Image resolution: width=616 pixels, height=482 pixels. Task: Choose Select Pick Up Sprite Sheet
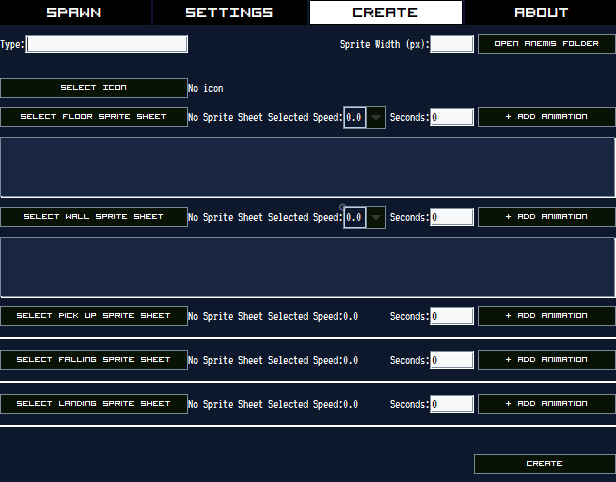[94, 316]
